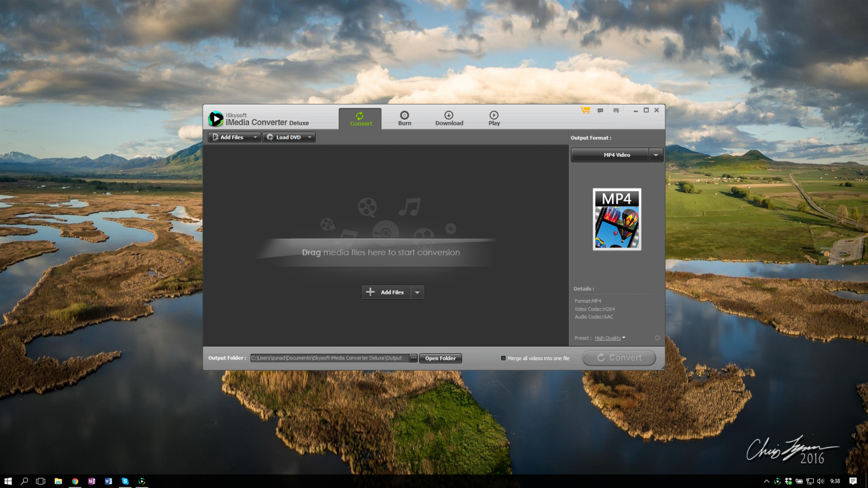Launch Chrome from the taskbar
868x488 pixels.
[x=75, y=481]
